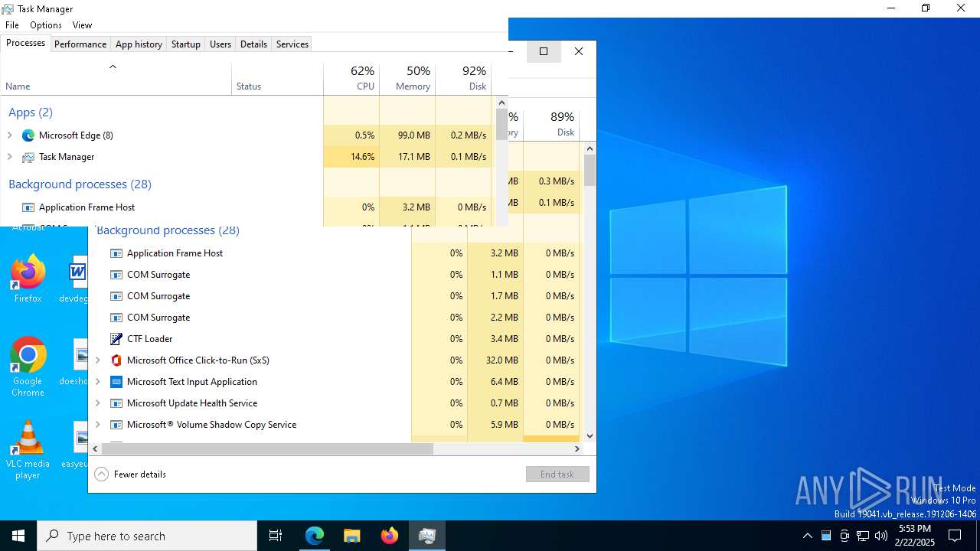Open File Explorer from taskbar
Image resolution: width=980 pixels, height=551 pixels.
click(351, 536)
